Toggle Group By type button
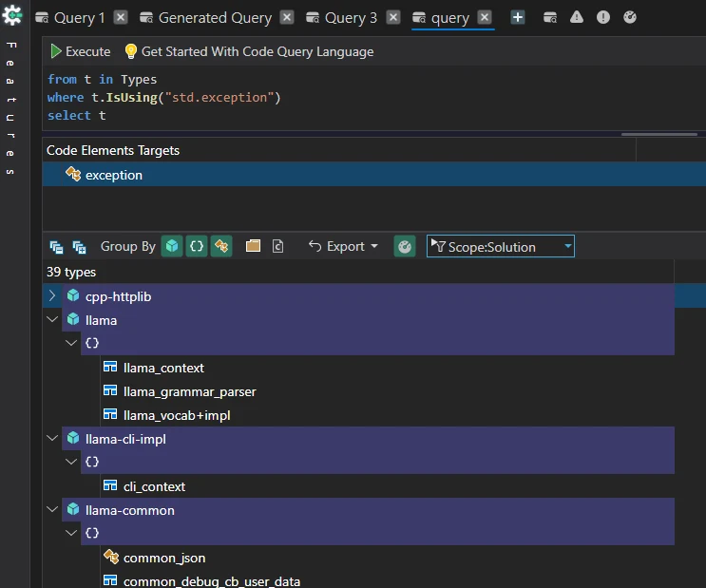 (x=221, y=246)
